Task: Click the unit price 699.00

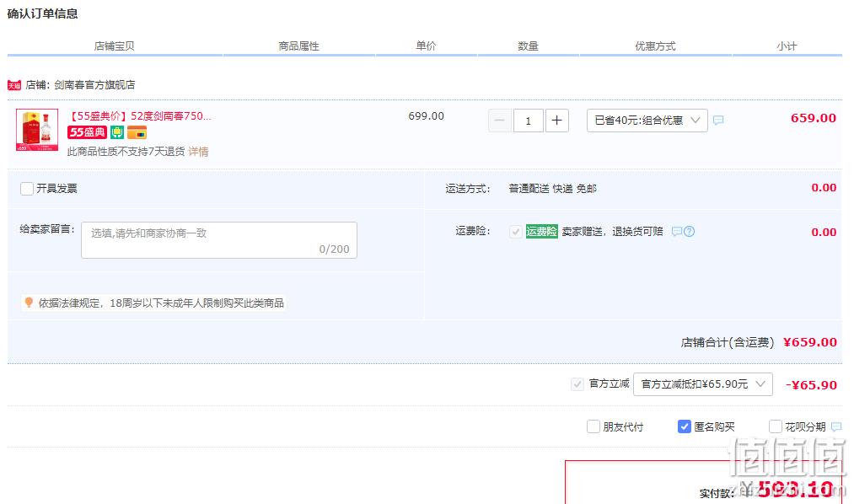Action: (x=426, y=116)
